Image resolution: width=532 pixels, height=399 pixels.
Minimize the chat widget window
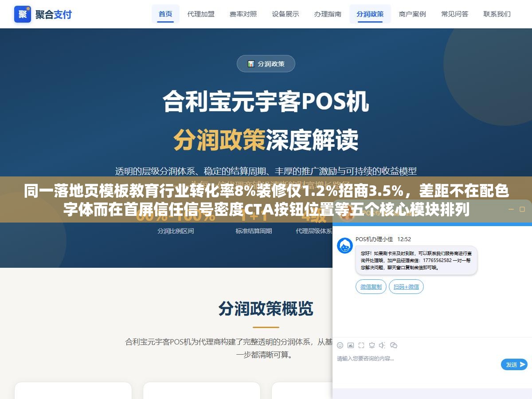511,209
